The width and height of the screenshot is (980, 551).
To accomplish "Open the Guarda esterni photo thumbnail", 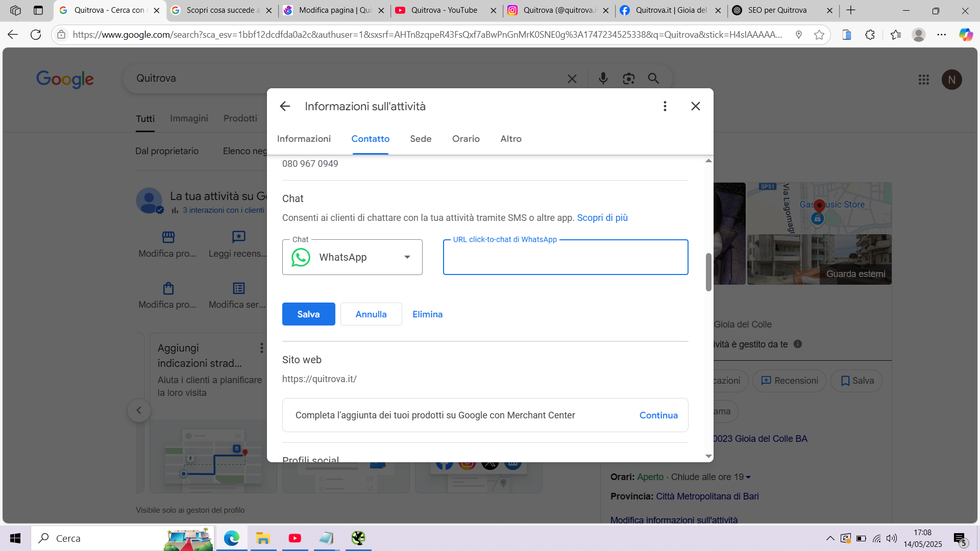I will click(x=819, y=259).
